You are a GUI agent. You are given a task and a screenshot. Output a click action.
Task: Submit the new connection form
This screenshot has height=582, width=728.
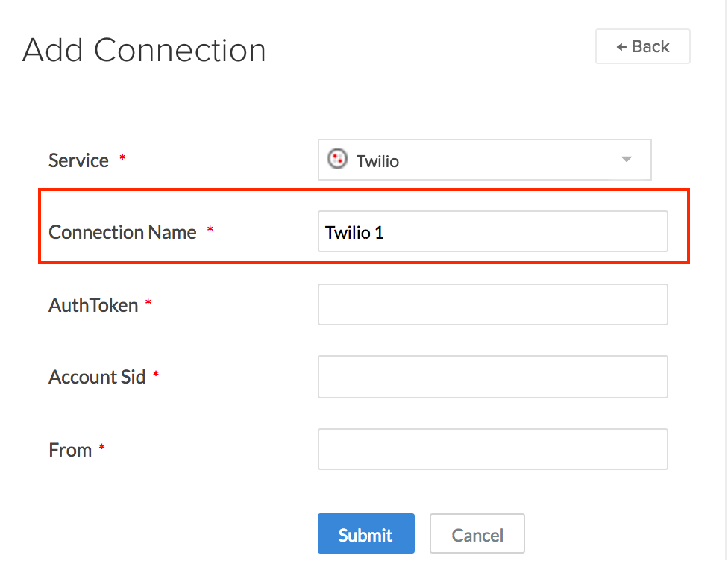[x=365, y=533]
